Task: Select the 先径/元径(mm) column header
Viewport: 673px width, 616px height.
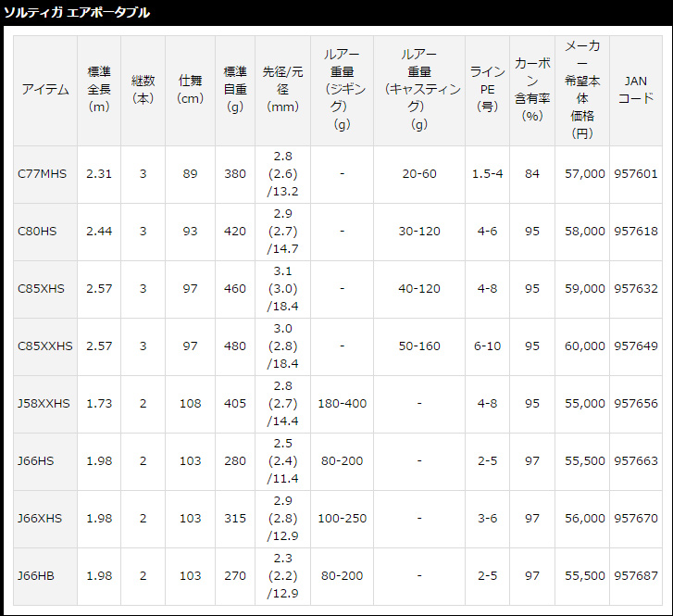Action: [x=283, y=89]
